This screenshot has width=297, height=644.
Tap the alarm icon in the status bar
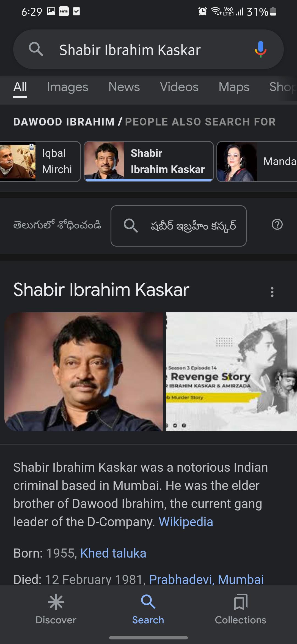tap(202, 11)
